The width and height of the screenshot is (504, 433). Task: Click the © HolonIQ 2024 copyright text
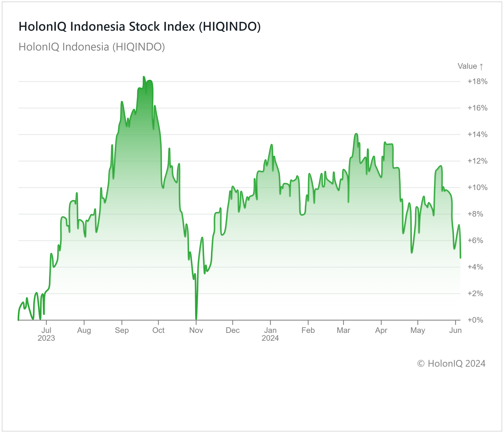pyautogui.click(x=451, y=363)
